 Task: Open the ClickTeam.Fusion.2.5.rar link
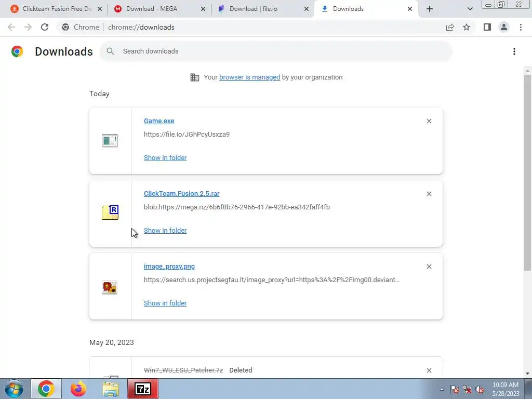(181, 193)
